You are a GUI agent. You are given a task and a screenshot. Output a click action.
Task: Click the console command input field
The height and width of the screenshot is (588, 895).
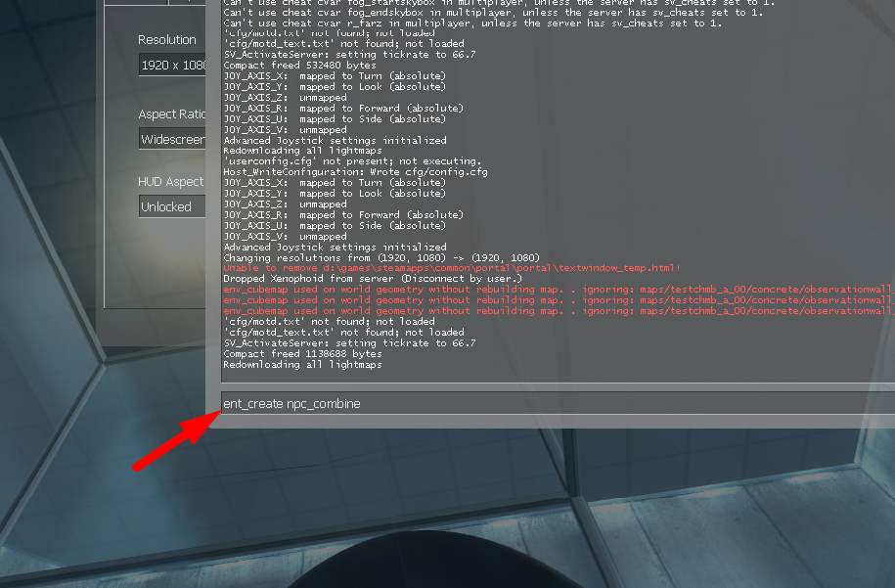click(558, 404)
